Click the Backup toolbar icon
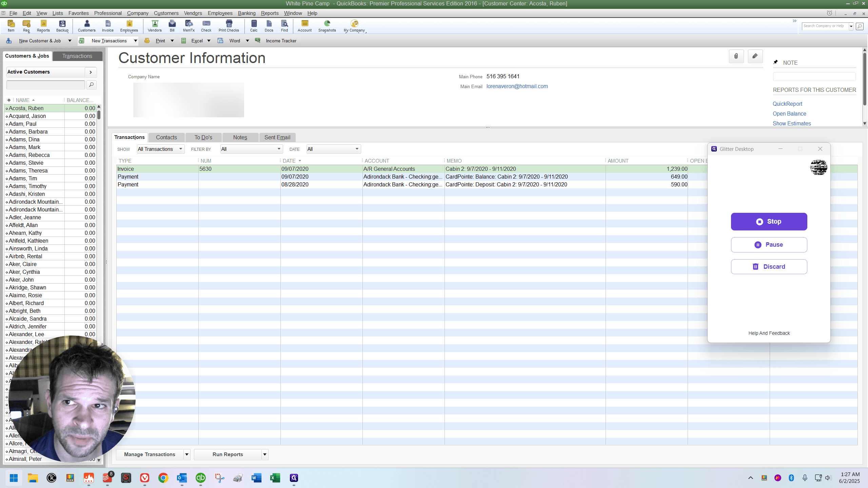Screen dimensions: 868x488 tap(62, 26)
